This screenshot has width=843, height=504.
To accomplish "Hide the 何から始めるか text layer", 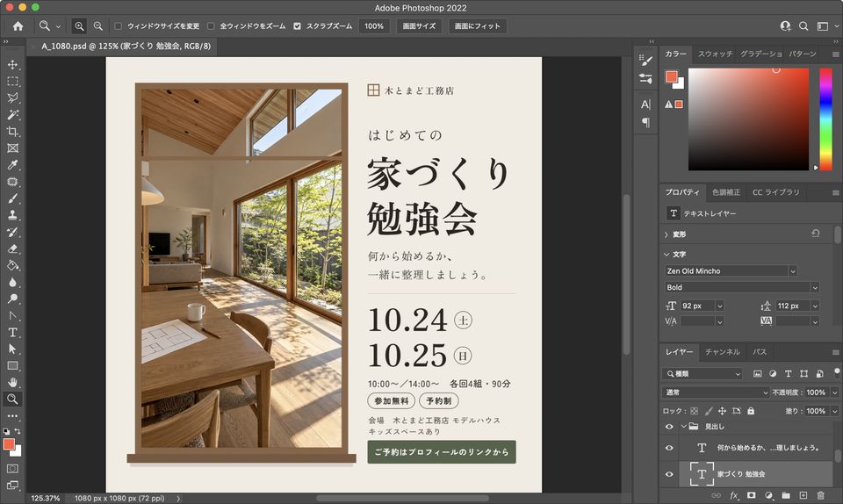I will click(x=669, y=448).
